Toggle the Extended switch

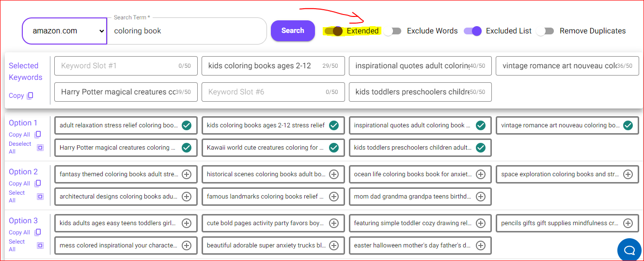point(334,31)
